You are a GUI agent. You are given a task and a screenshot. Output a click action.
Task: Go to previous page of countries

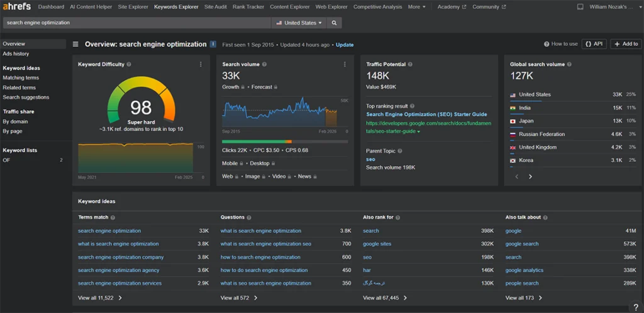tap(517, 176)
